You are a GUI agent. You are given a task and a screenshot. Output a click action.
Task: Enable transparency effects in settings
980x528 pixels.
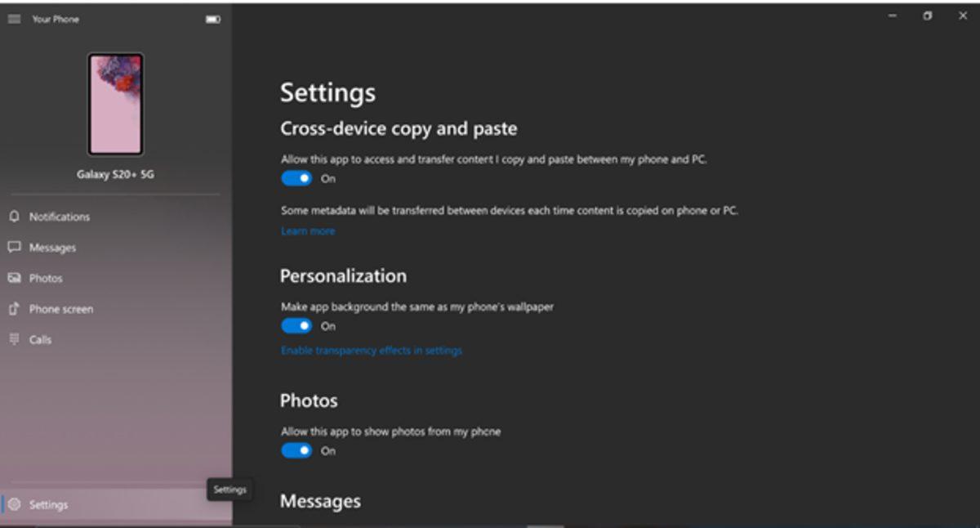[x=371, y=350]
